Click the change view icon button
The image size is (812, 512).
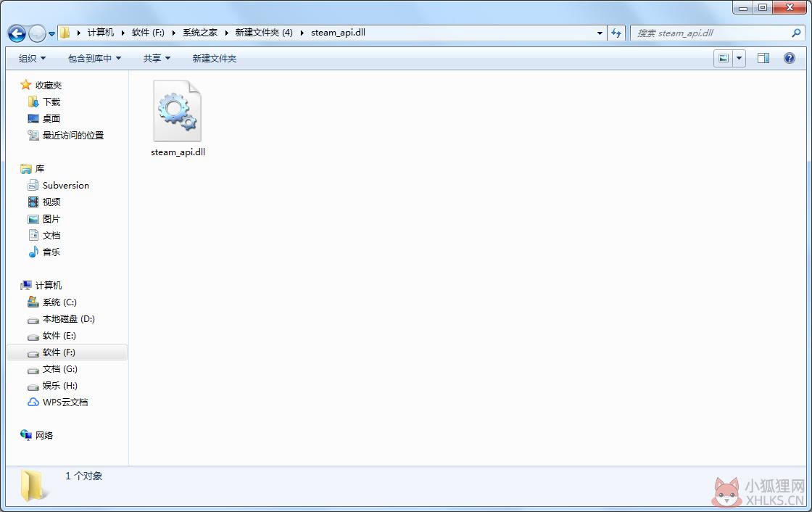click(x=724, y=58)
